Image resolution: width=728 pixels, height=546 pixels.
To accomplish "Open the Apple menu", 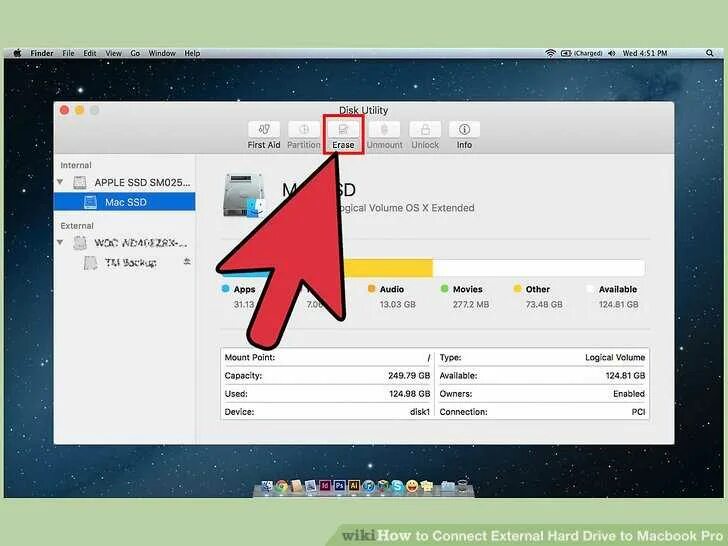I will coord(17,53).
